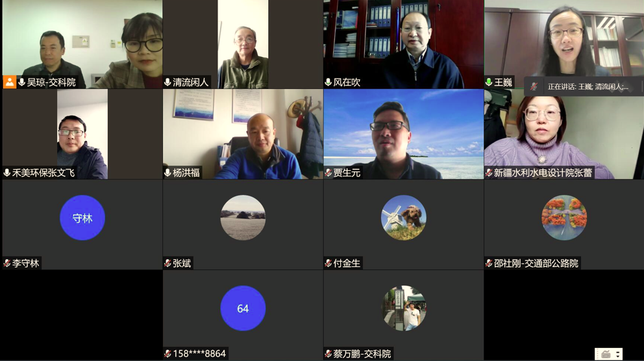The image size is (644, 361).
Task: Click the microphone icon beside 风在吹
Action: pyautogui.click(x=328, y=82)
